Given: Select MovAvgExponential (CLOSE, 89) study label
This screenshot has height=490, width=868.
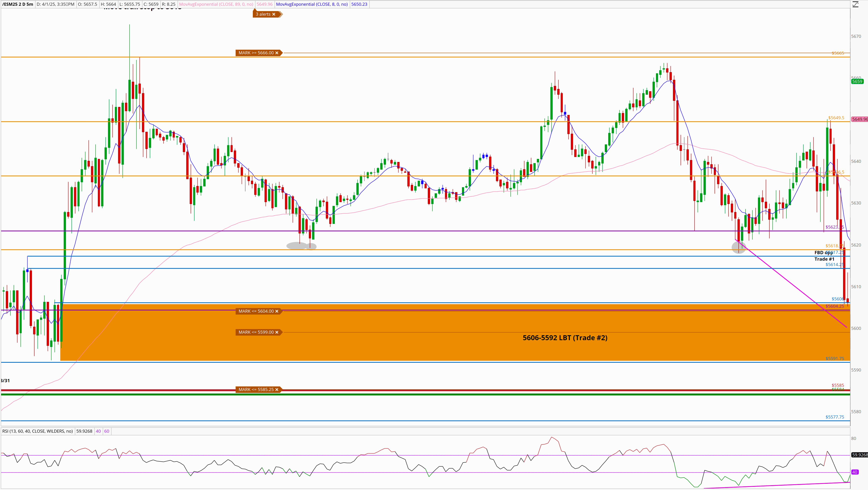Looking at the screenshot, I should point(216,4).
